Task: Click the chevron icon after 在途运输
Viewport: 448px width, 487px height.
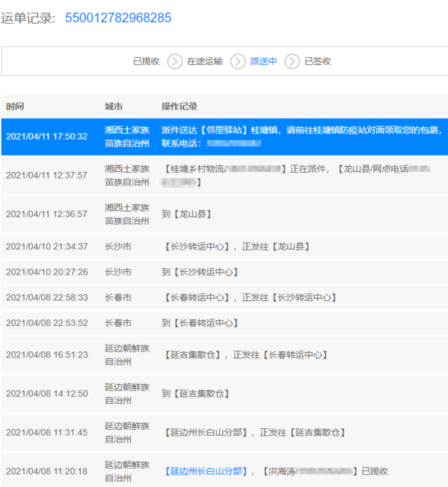Action: pyautogui.click(x=238, y=61)
